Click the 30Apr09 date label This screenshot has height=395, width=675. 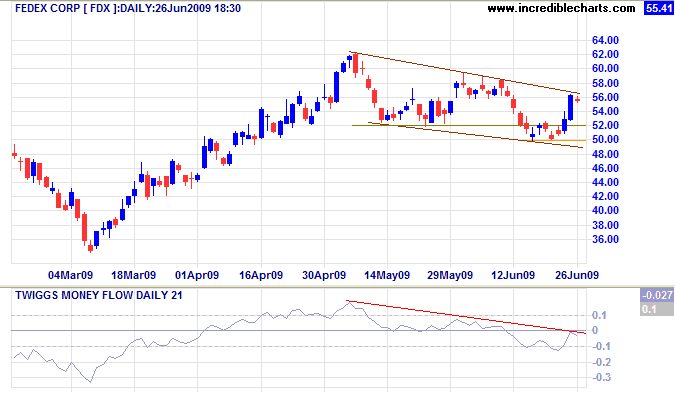pos(324,275)
